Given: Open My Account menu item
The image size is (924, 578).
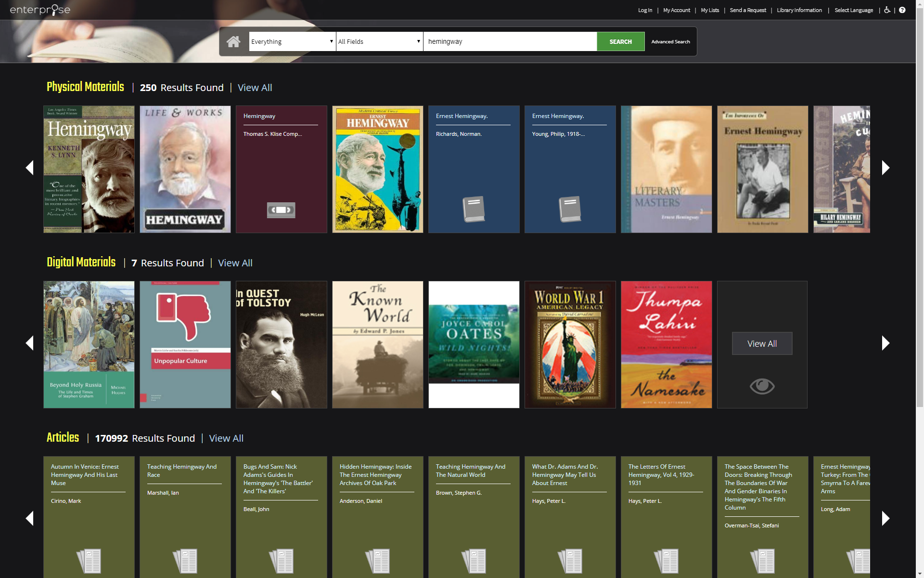Looking at the screenshot, I should (676, 10).
